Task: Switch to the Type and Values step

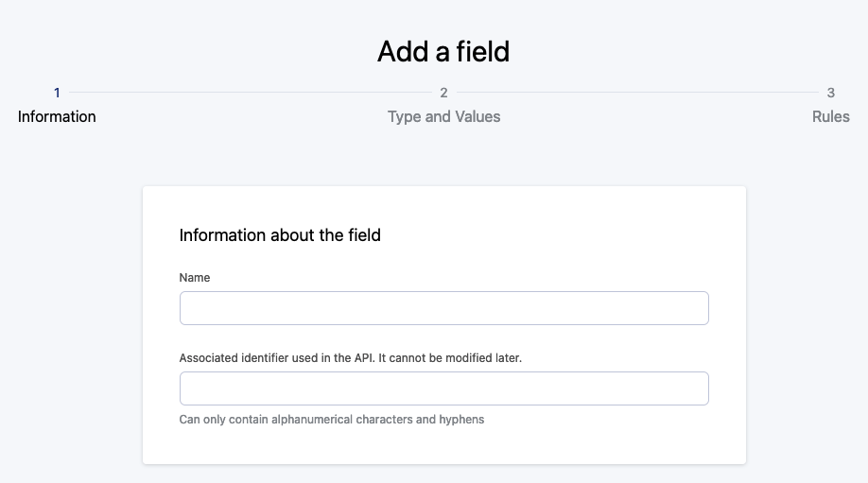Action: click(x=443, y=117)
